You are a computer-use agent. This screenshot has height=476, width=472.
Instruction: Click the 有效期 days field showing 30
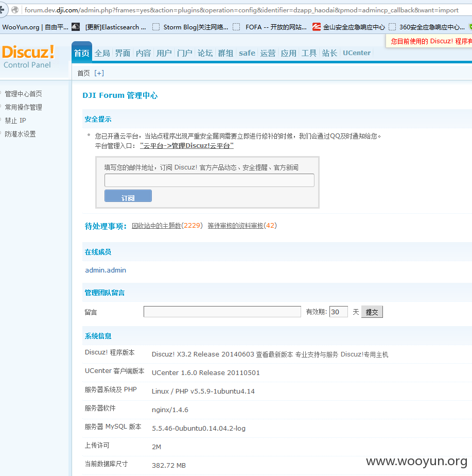tap(339, 312)
